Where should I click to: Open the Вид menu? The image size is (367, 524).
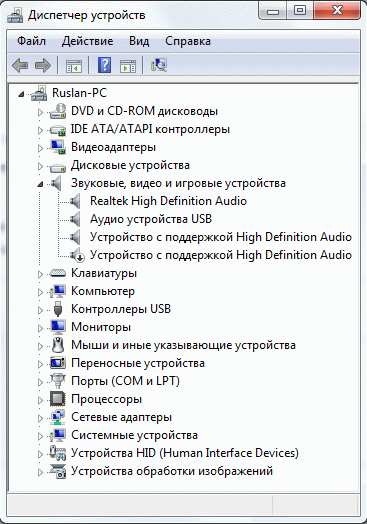click(139, 41)
